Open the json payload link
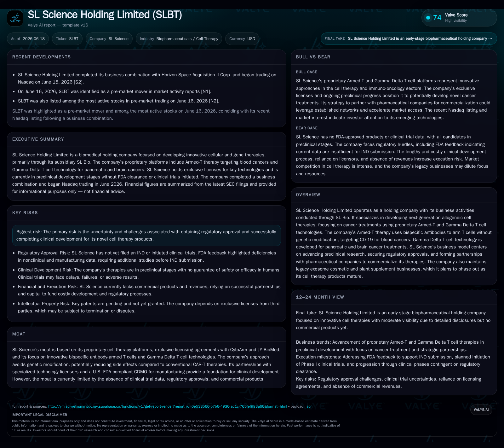The width and height of the screenshot is (504, 448). tap(309, 406)
